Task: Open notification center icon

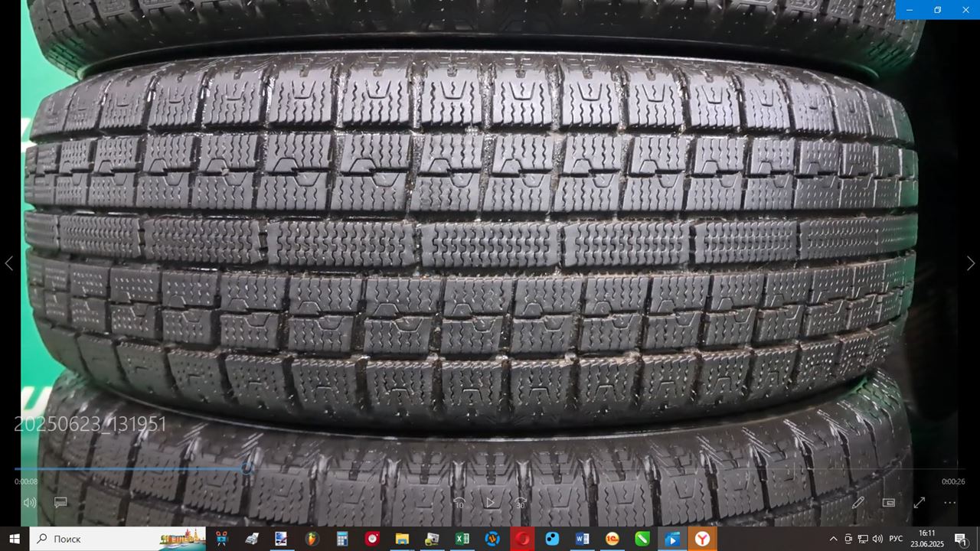Action: [x=961, y=539]
